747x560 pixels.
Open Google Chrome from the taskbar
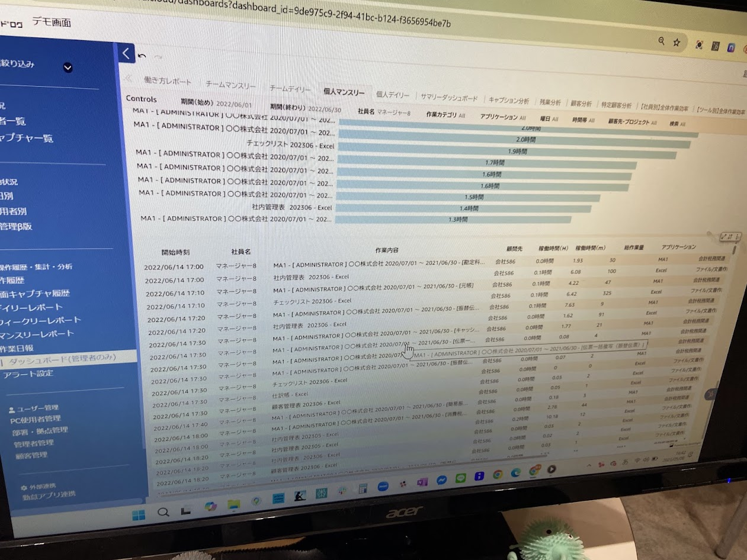[x=498, y=475]
